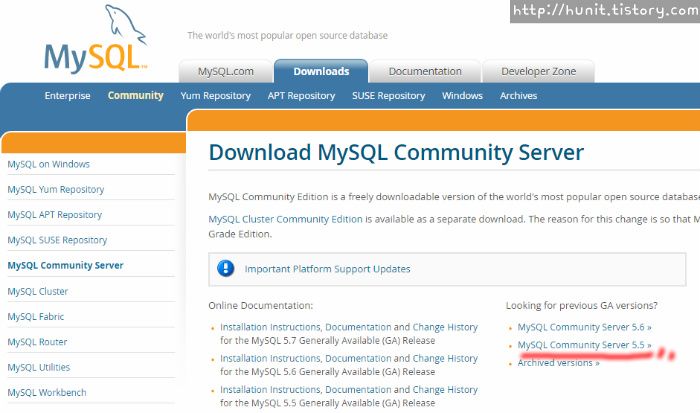Open the MySQL.com tab
700x413 pixels.
(225, 71)
